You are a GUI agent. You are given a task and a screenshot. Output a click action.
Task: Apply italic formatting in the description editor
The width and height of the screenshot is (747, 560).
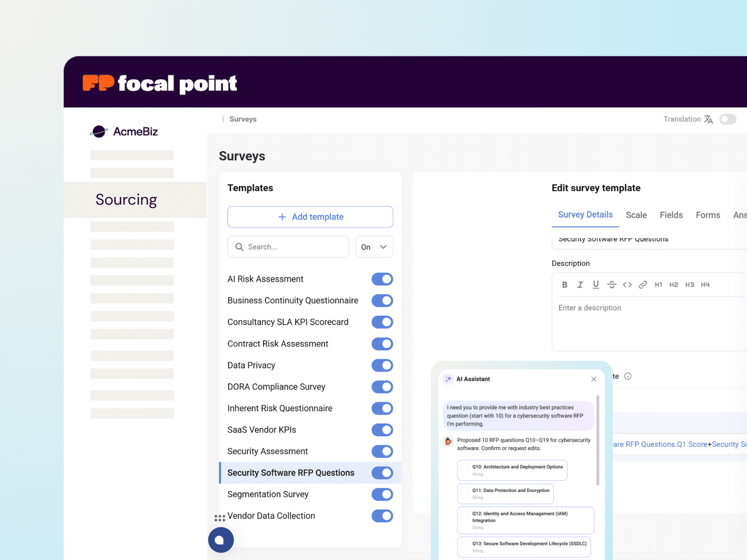(580, 284)
